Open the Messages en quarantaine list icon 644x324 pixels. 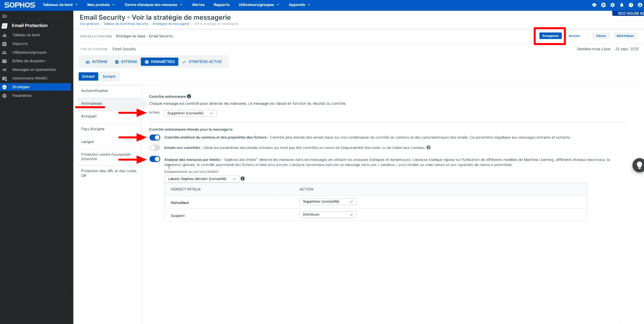pyautogui.click(x=4, y=70)
